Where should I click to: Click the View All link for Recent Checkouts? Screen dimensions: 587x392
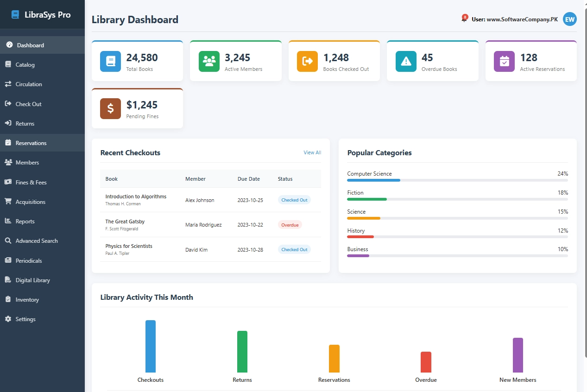pos(312,152)
